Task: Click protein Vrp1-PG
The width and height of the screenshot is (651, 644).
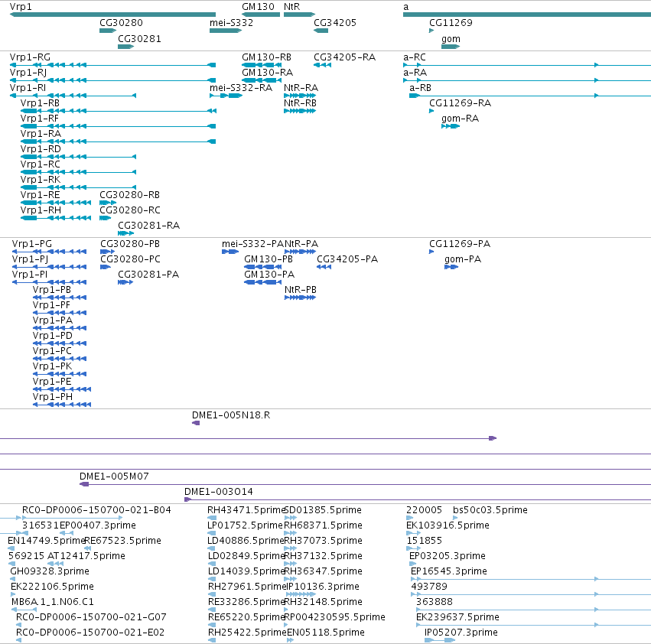Action: (x=49, y=252)
